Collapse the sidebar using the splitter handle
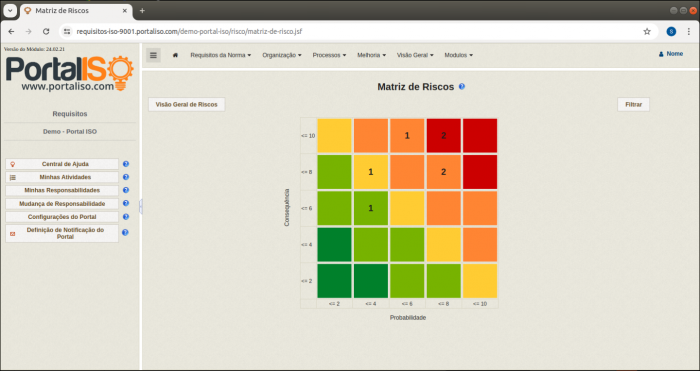The width and height of the screenshot is (700, 371). tap(141, 206)
